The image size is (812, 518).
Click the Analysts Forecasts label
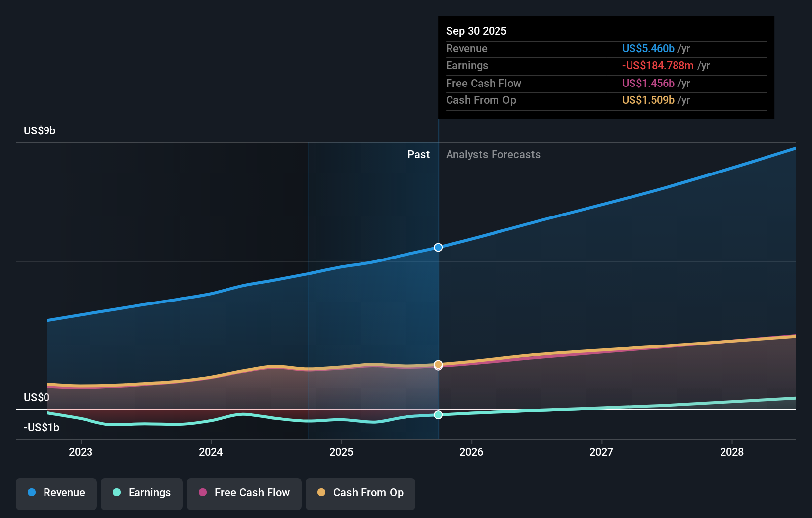click(x=493, y=155)
